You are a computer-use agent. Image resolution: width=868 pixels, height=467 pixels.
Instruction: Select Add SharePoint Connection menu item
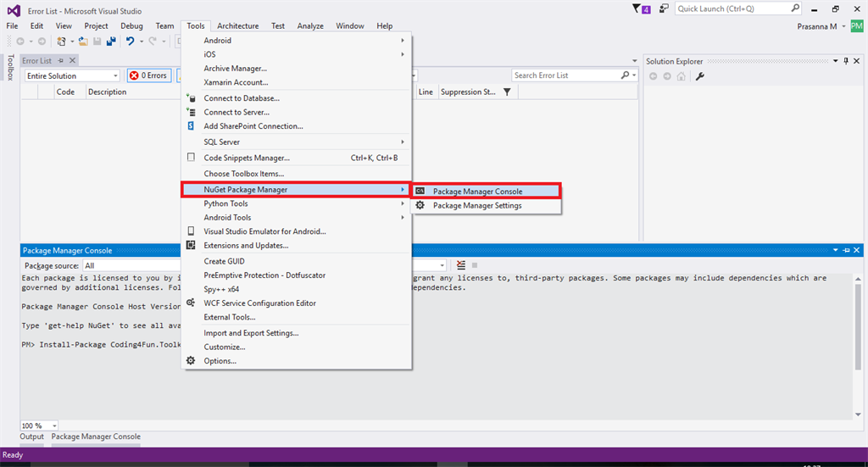pyautogui.click(x=297, y=125)
